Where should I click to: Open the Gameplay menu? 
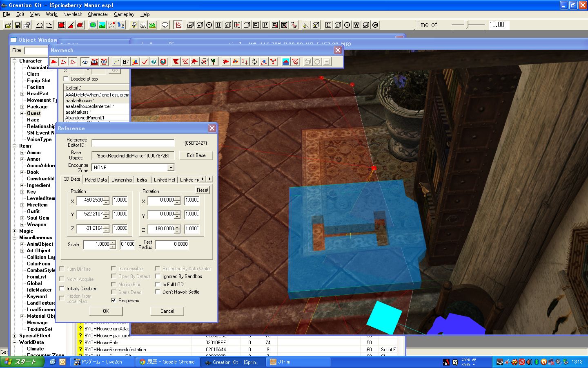click(124, 14)
